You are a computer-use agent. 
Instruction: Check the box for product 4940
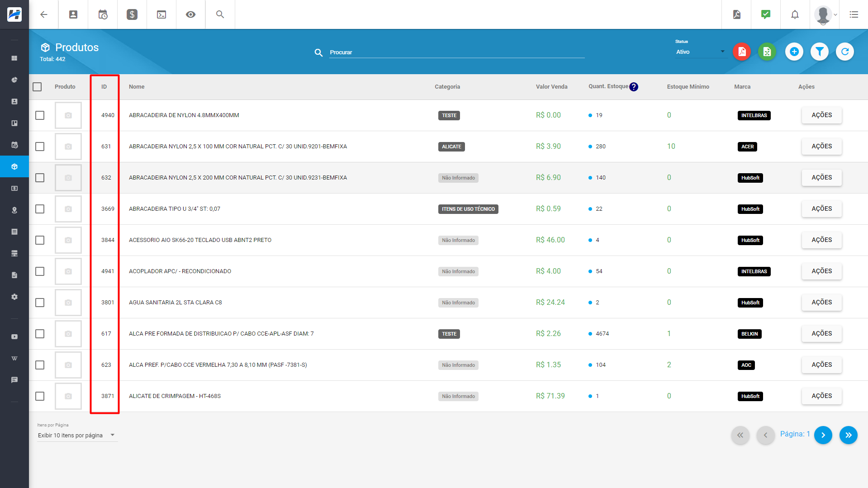(x=40, y=115)
